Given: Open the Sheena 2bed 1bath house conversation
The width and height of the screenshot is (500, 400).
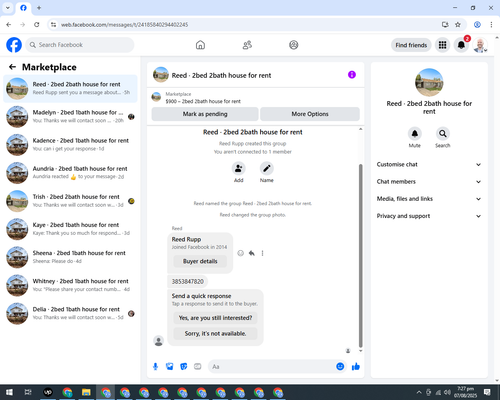Looking at the screenshot, I should tap(70, 257).
